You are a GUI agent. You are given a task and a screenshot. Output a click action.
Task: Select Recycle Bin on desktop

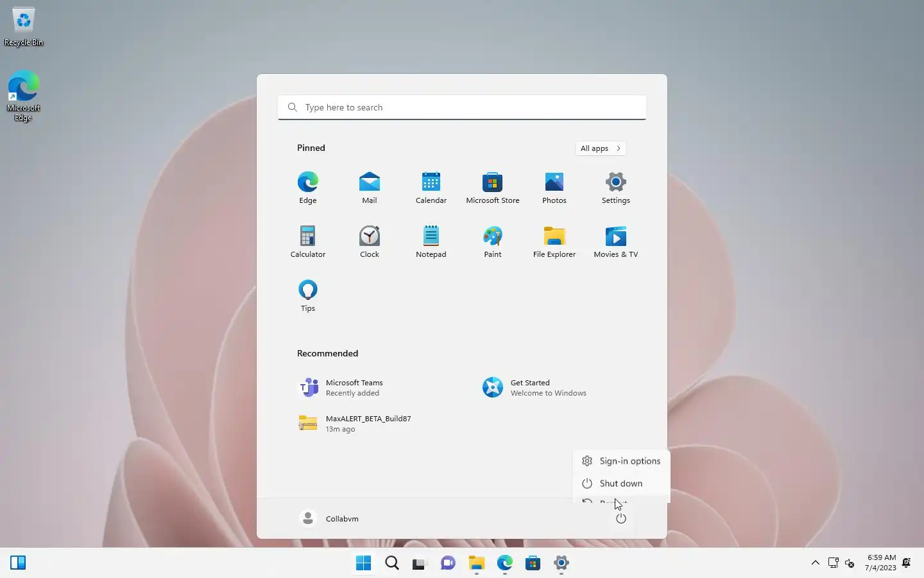[x=24, y=27]
